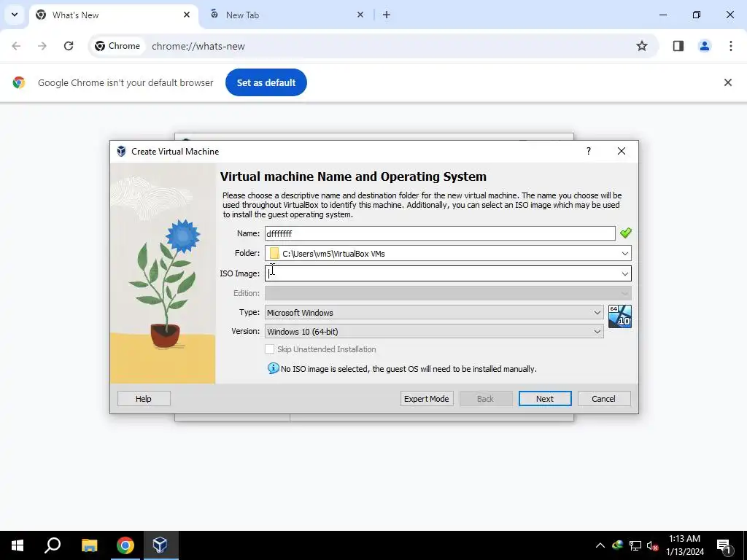Open the network status tray icon
This screenshot has height=560, width=747.
[x=635, y=545]
